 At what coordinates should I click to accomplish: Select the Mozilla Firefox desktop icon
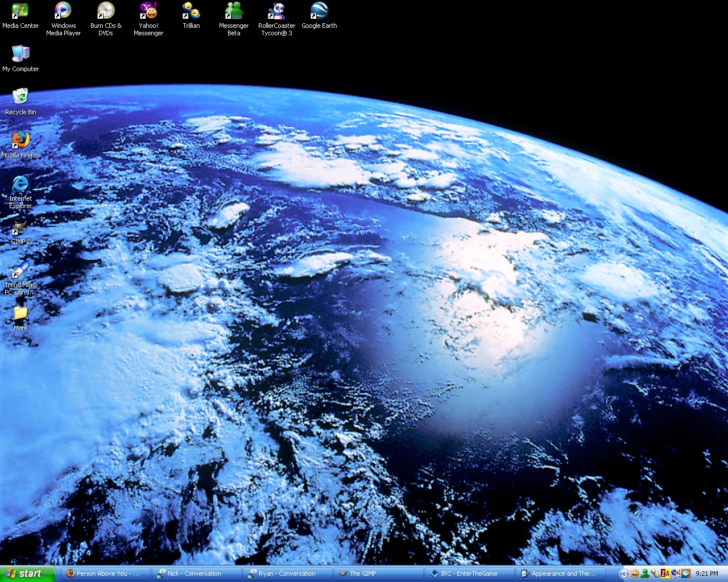pos(20,140)
